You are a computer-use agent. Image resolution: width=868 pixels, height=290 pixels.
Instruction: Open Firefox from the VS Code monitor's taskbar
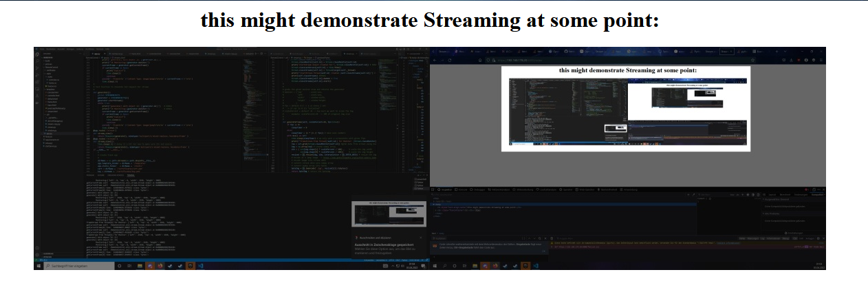(x=160, y=266)
